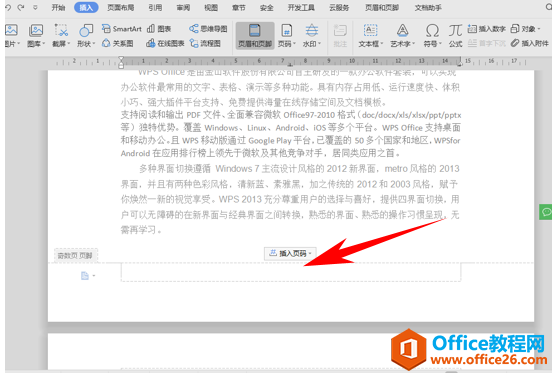This screenshot has height=377, width=554.
Task: Click the 流程图 flowchart button
Action: click(x=205, y=43)
